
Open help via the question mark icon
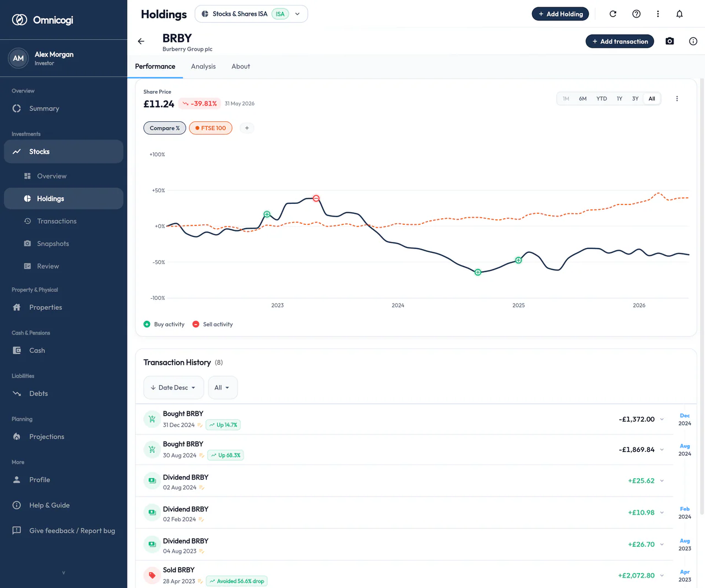(x=637, y=14)
